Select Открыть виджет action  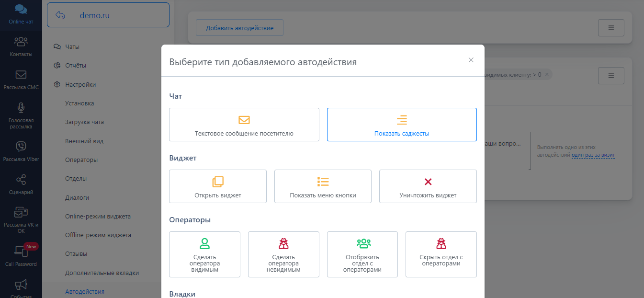(x=217, y=186)
